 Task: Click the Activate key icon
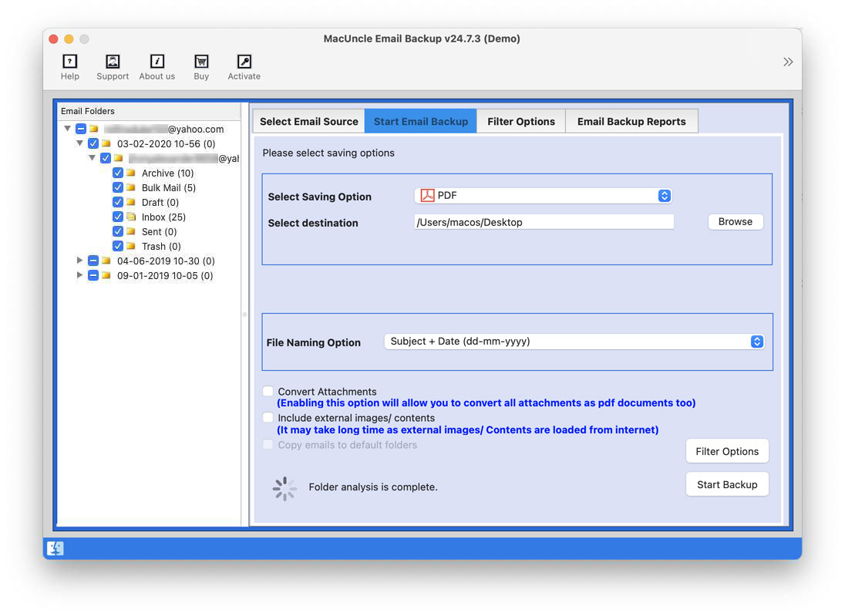(244, 62)
